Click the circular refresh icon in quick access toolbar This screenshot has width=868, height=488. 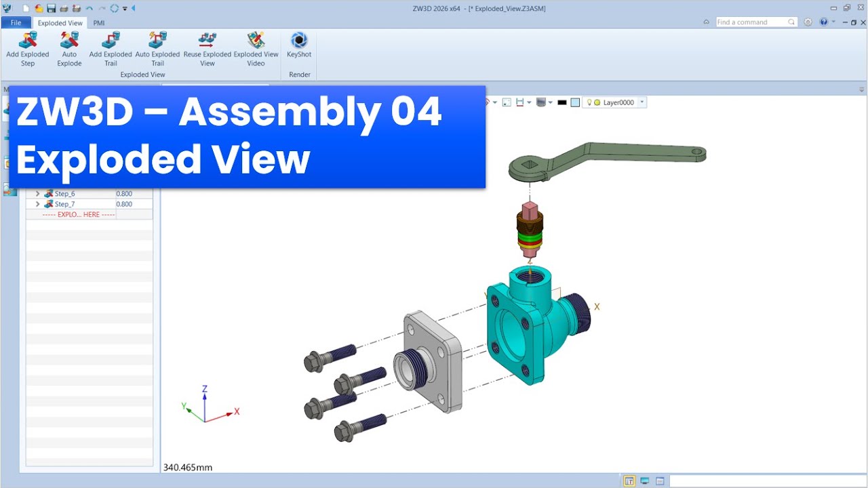(114, 8)
